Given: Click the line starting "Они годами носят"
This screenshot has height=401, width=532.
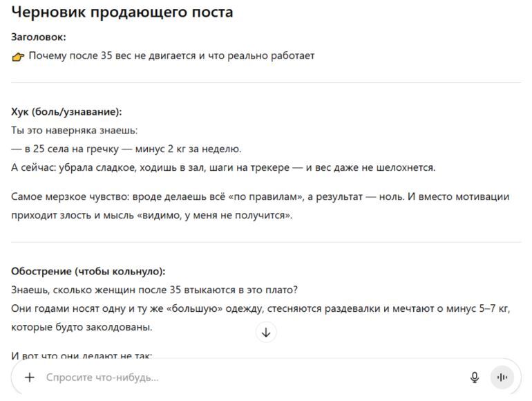Looking at the screenshot, I should (264, 308).
